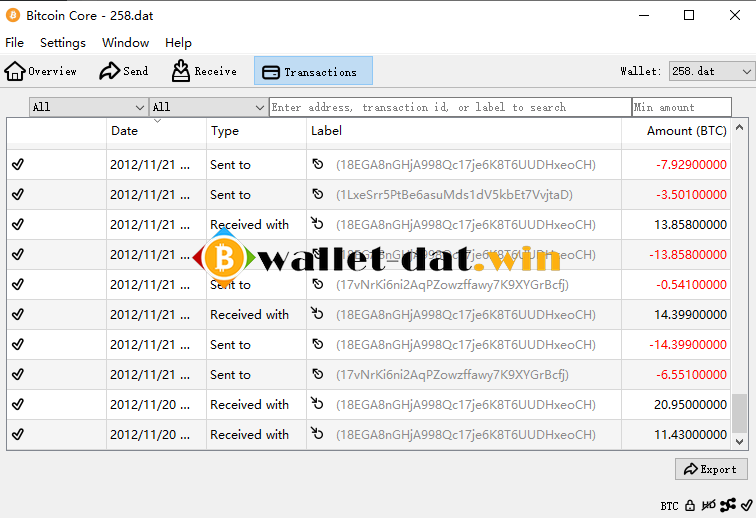Select the amount 14.39900000

(x=690, y=314)
